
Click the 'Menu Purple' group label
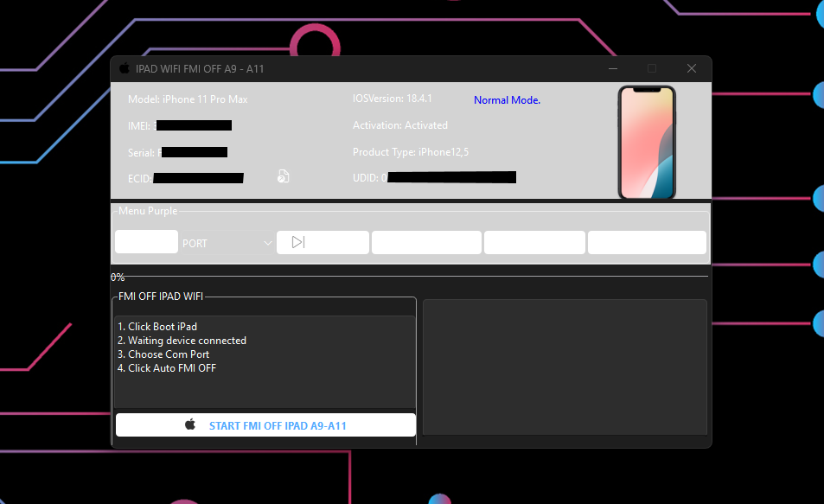coord(148,211)
